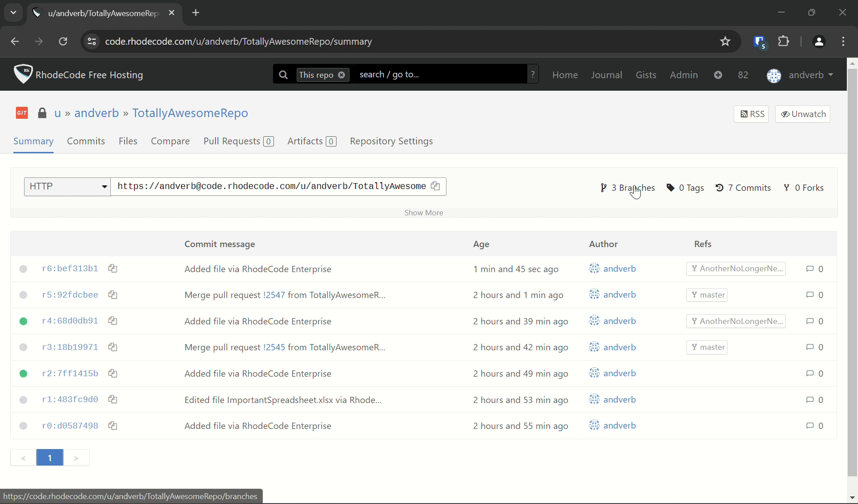The image size is (858, 504).
Task: Remove the 'This repo' search filter
Action: pyautogui.click(x=341, y=75)
